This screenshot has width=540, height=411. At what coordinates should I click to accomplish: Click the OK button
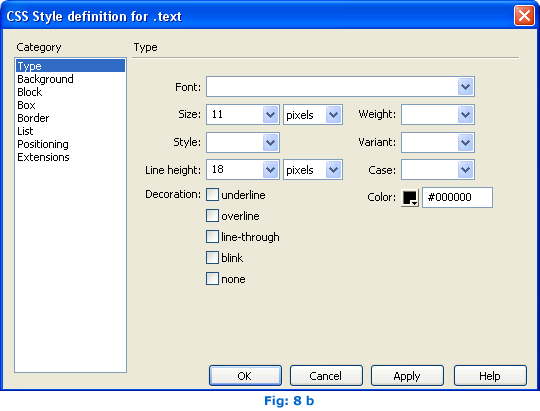(x=245, y=376)
